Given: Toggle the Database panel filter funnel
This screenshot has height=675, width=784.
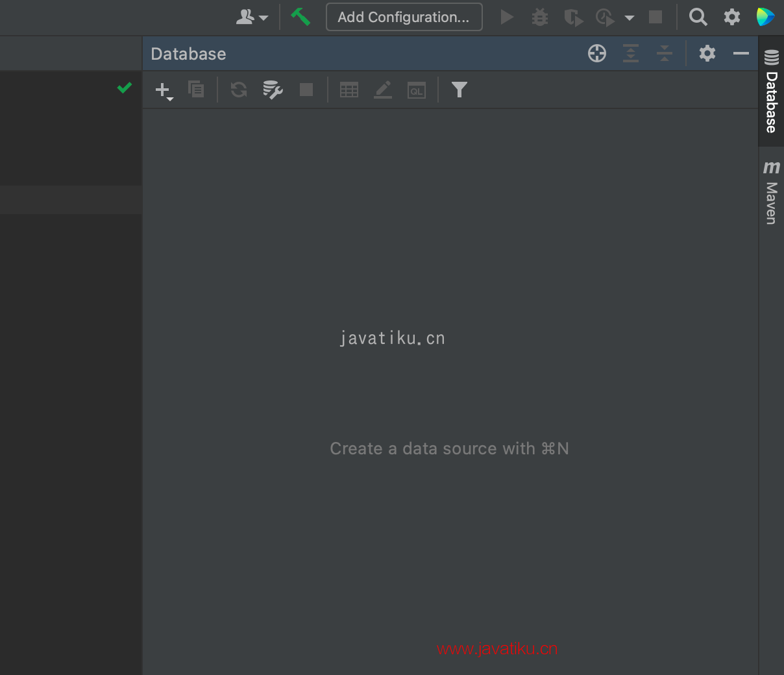Looking at the screenshot, I should tap(459, 90).
